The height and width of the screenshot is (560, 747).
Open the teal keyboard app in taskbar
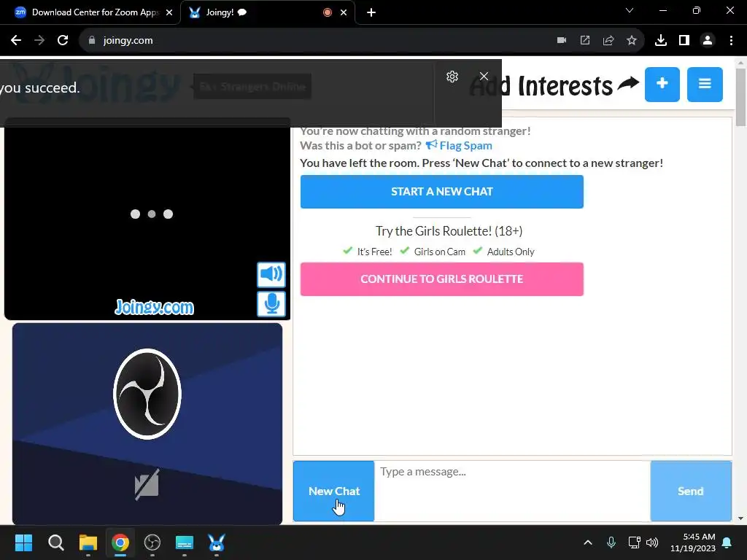(185, 542)
